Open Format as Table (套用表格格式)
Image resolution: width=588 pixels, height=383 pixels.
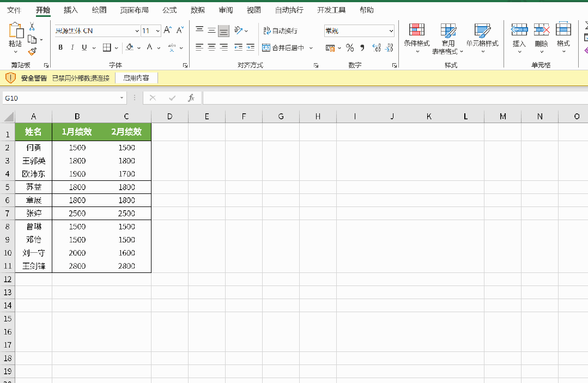[448, 39]
